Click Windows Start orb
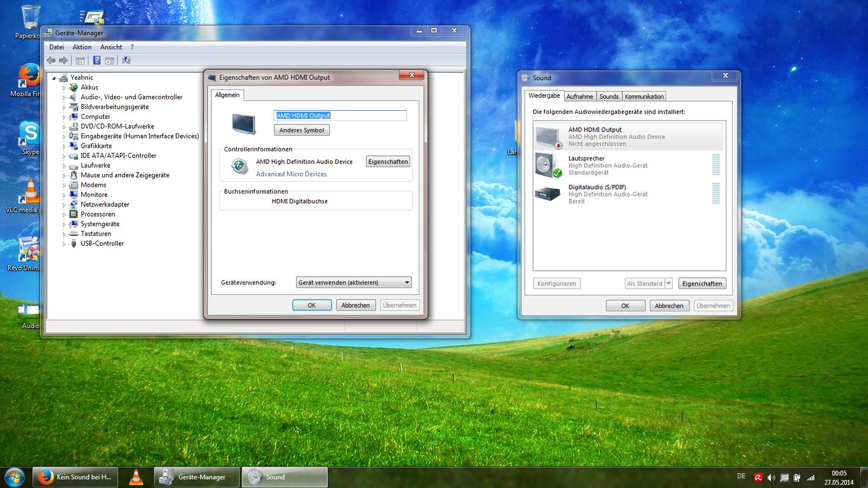Image resolution: width=868 pixels, height=488 pixels. coord(14,477)
